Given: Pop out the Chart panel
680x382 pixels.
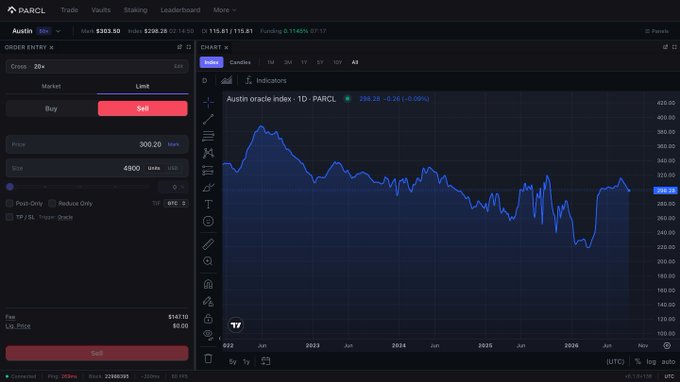Looking at the screenshot, I should (x=665, y=47).
